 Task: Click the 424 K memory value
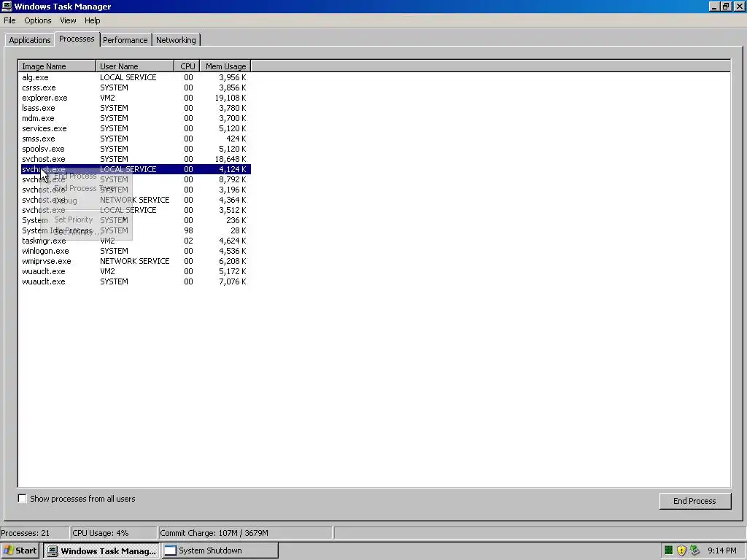coord(236,139)
